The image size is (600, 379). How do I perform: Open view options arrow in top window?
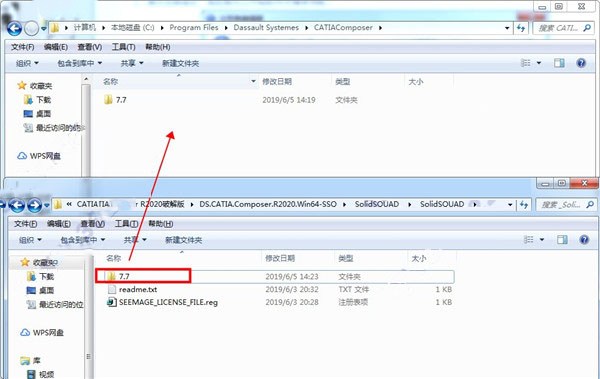pos(539,63)
